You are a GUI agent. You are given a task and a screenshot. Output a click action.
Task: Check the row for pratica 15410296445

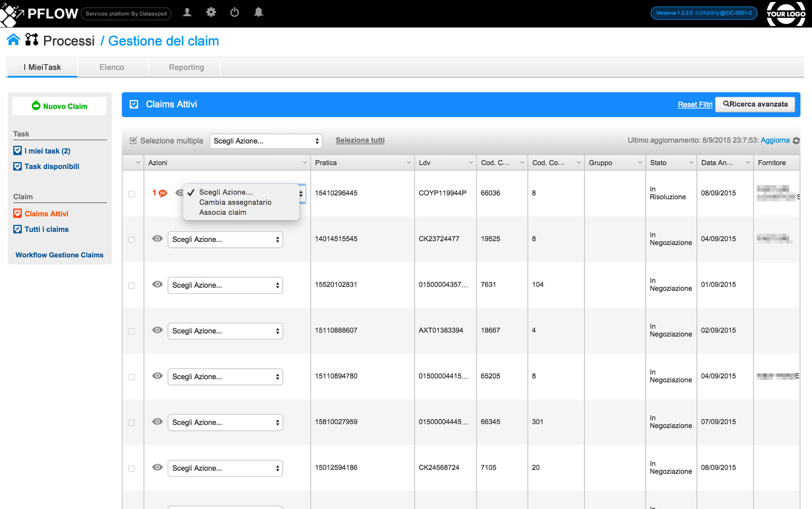132,194
